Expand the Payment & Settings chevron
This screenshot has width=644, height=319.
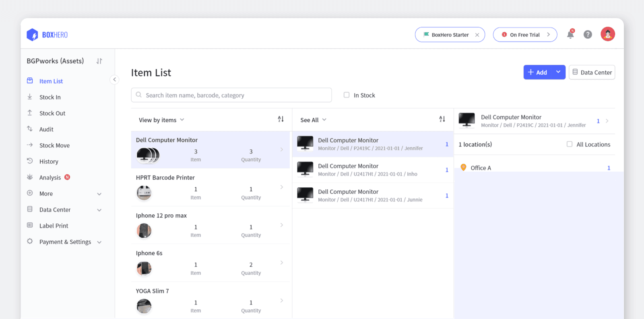click(x=99, y=242)
